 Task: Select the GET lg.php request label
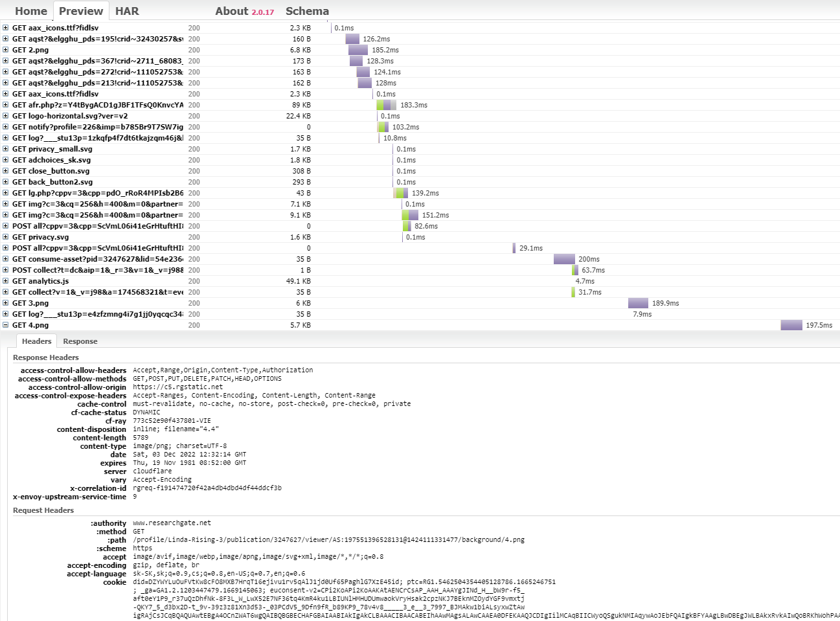tap(97, 193)
